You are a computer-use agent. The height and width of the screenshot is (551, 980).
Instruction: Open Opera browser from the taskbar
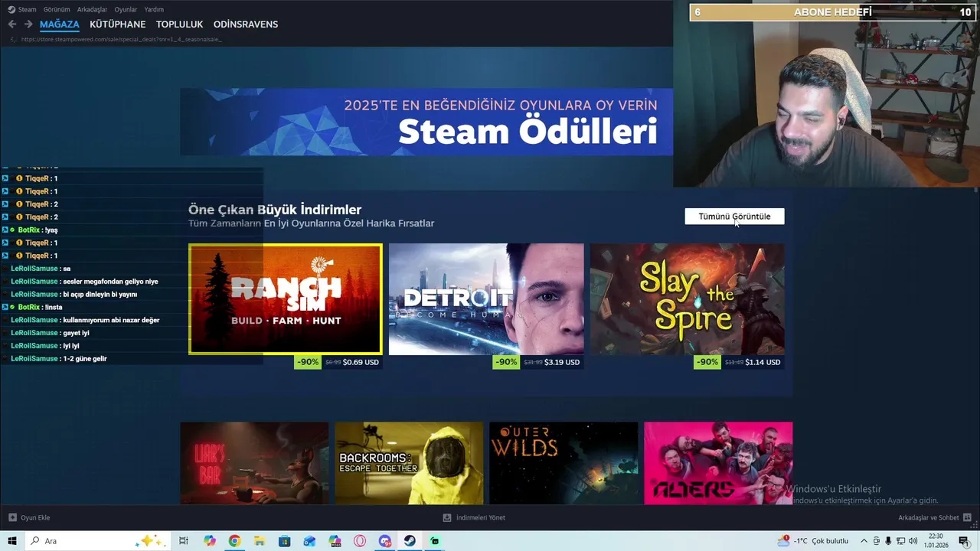coord(360,541)
